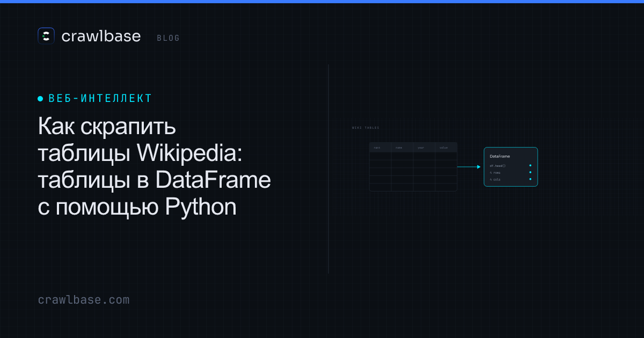Click the 4 rows line
The height and width of the screenshot is (338, 644).
[x=495, y=173]
